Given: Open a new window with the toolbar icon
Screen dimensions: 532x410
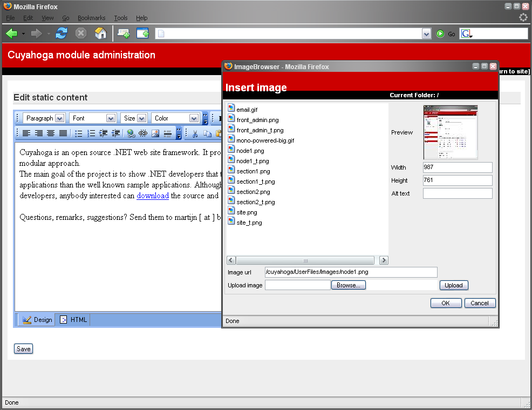Looking at the screenshot, I should (143, 33).
